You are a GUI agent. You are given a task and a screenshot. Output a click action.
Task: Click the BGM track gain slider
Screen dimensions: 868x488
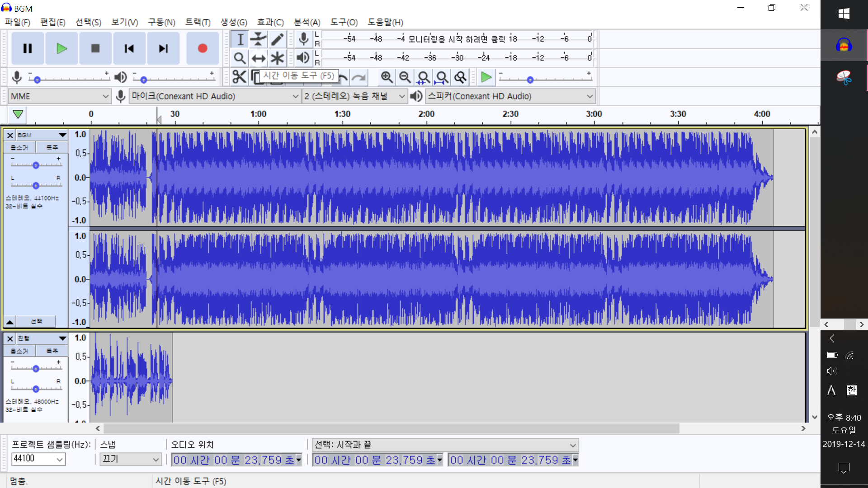[36, 165]
